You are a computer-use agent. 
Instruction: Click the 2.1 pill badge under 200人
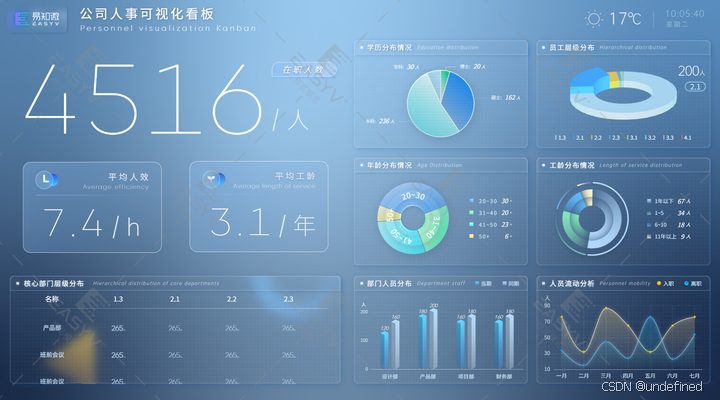click(695, 86)
